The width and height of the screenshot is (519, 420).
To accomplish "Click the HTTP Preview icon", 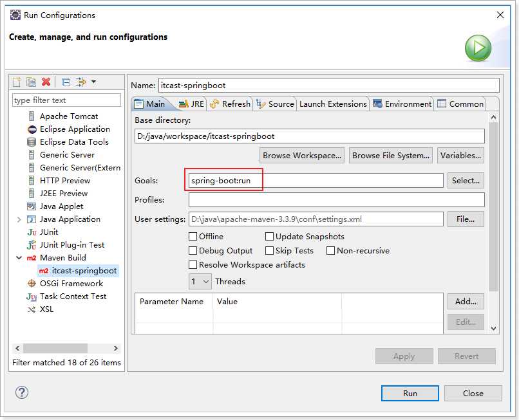I will (32, 181).
